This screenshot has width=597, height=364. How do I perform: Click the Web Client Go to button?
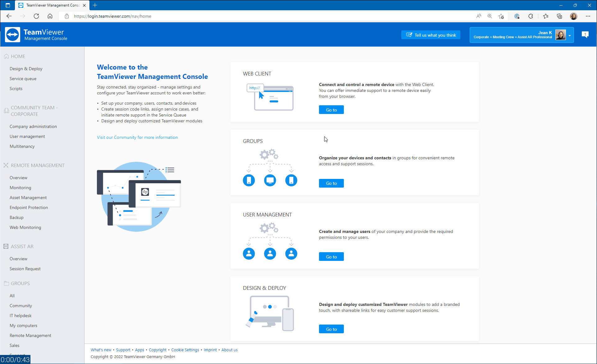coord(331,110)
